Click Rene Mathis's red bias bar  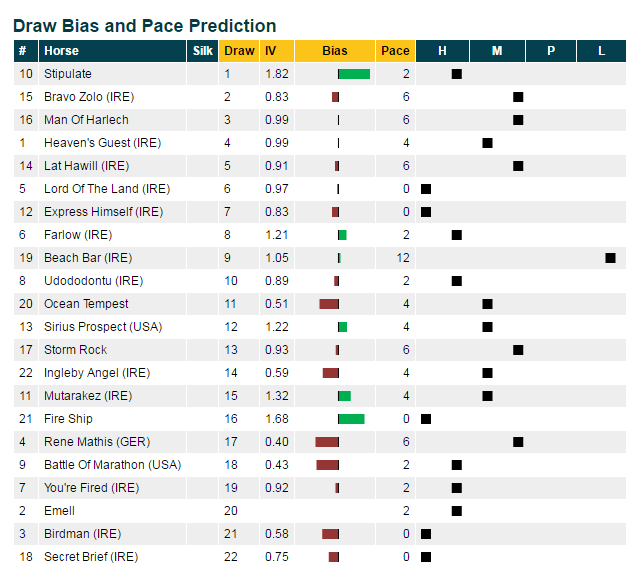(327, 442)
